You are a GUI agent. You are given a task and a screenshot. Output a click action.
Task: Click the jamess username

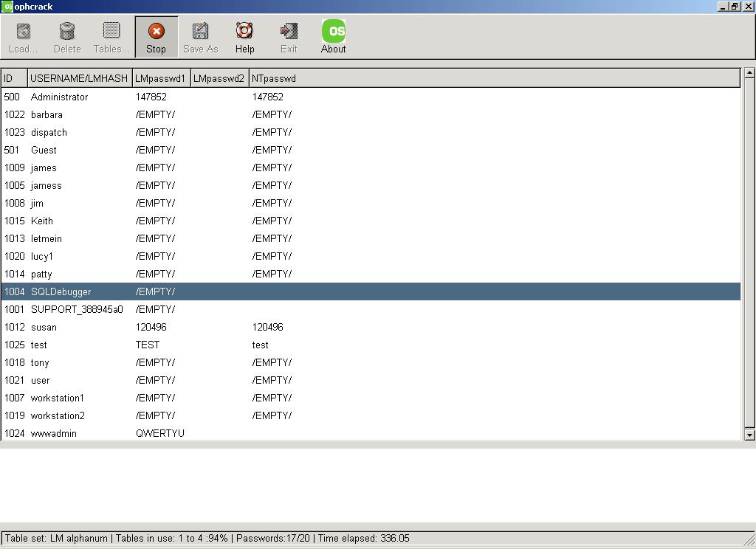click(47, 185)
